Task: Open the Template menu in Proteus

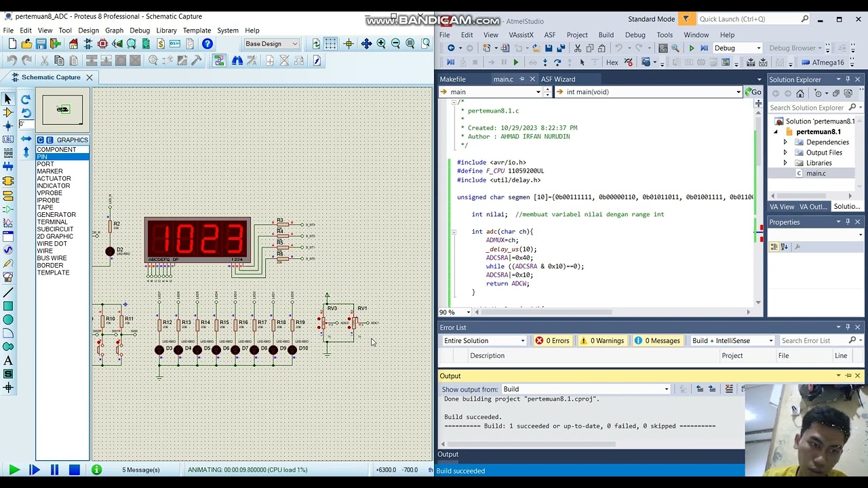Action: click(197, 30)
